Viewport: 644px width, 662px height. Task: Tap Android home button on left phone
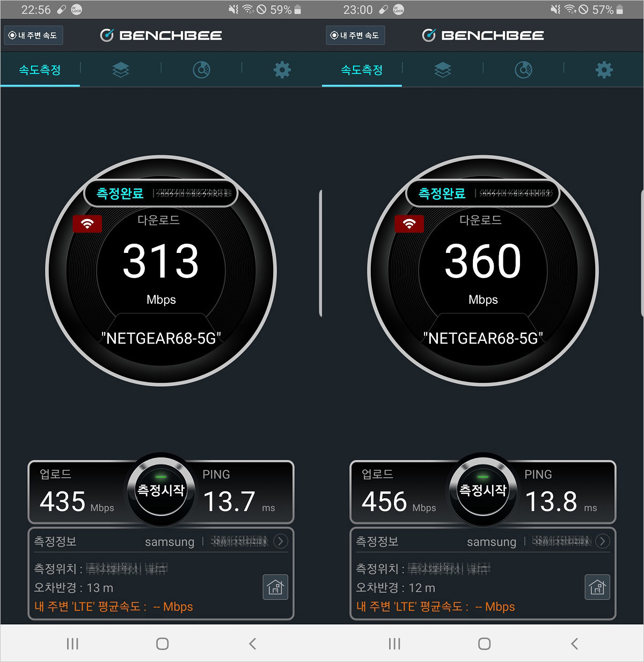(162, 644)
